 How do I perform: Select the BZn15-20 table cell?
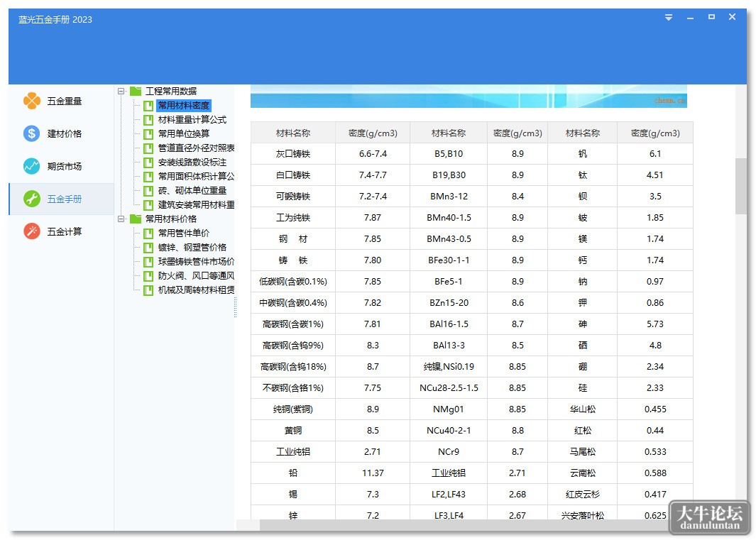449,303
